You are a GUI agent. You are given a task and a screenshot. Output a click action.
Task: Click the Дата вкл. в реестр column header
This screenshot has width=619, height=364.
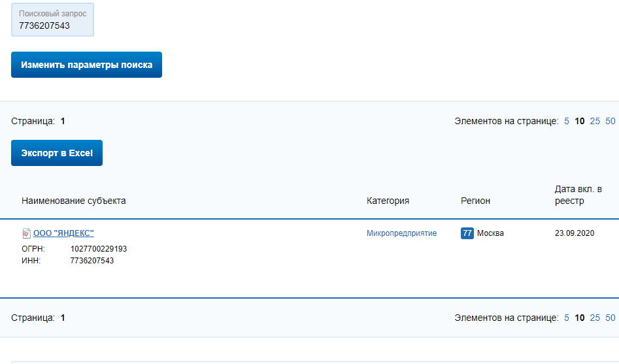click(x=578, y=195)
